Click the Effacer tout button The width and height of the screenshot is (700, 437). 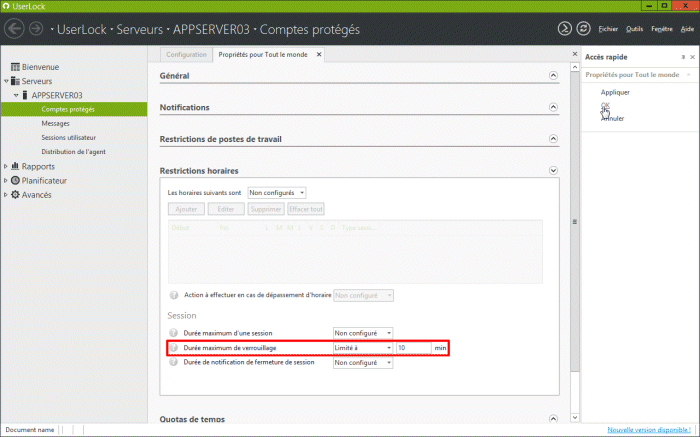306,209
